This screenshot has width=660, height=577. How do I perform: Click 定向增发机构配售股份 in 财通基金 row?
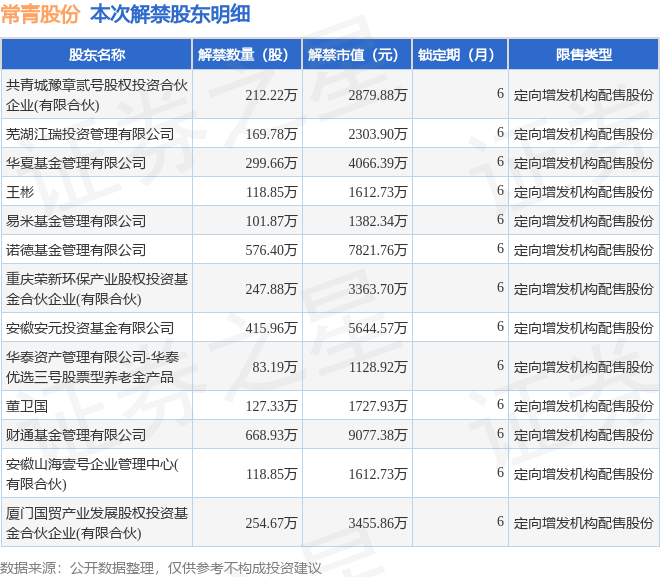tap(583, 436)
